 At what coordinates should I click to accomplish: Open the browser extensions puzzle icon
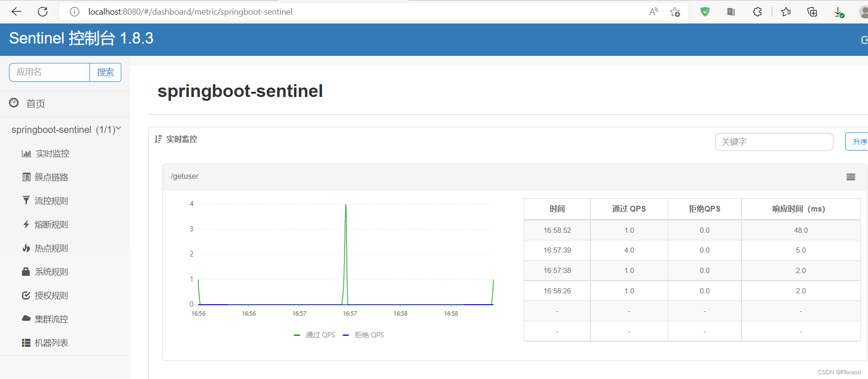click(757, 12)
